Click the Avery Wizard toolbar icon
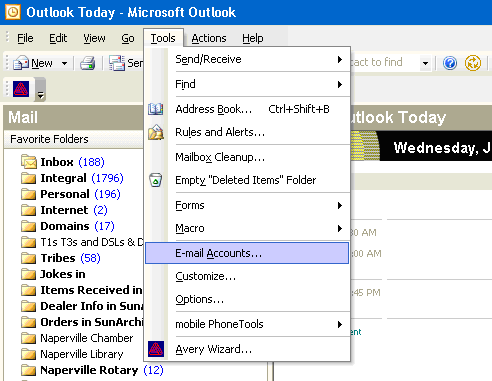The width and height of the screenshot is (492, 381). pyautogui.click(x=21, y=89)
